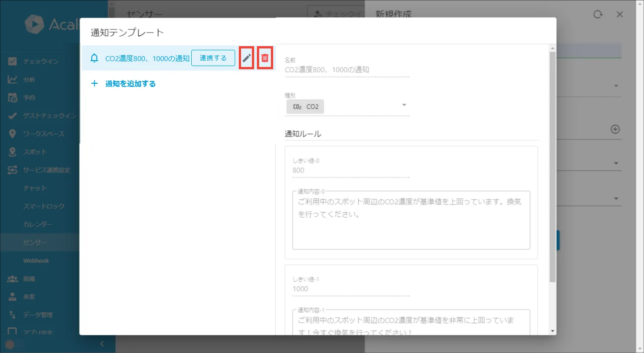This screenshot has height=353, width=644.
Task: Open 分析 in the sidebar
Action: point(29,80)
